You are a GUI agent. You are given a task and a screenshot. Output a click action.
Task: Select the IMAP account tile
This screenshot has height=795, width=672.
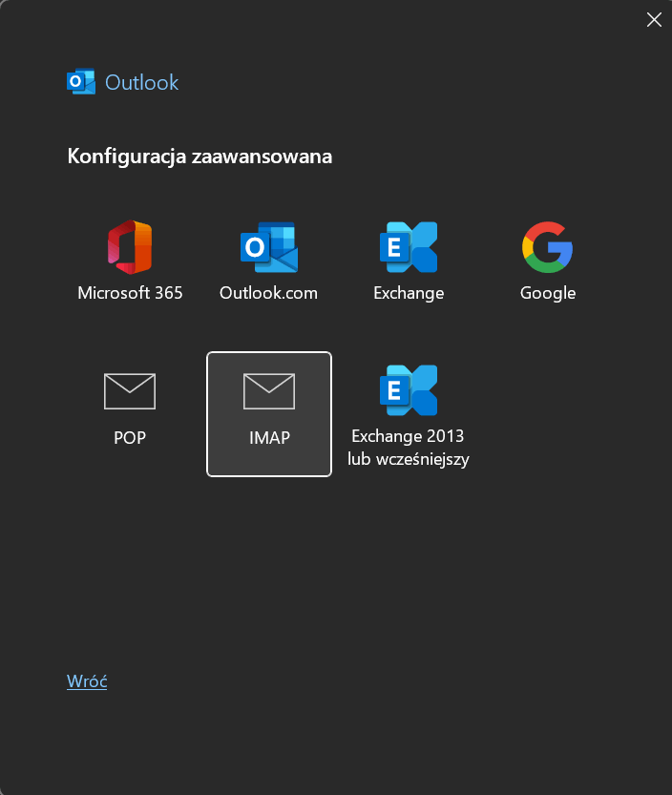pos(269,414)
